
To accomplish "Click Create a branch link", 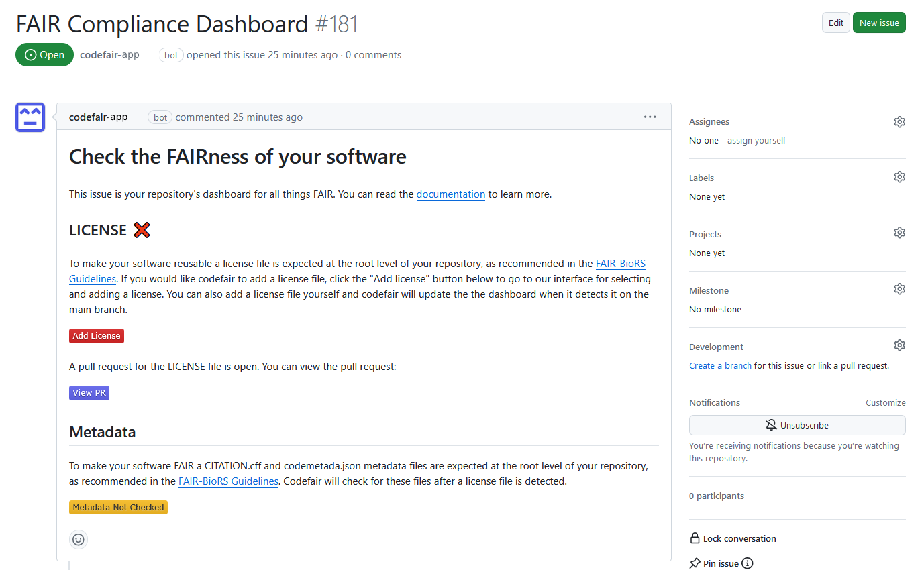I will tap(720, 366).
